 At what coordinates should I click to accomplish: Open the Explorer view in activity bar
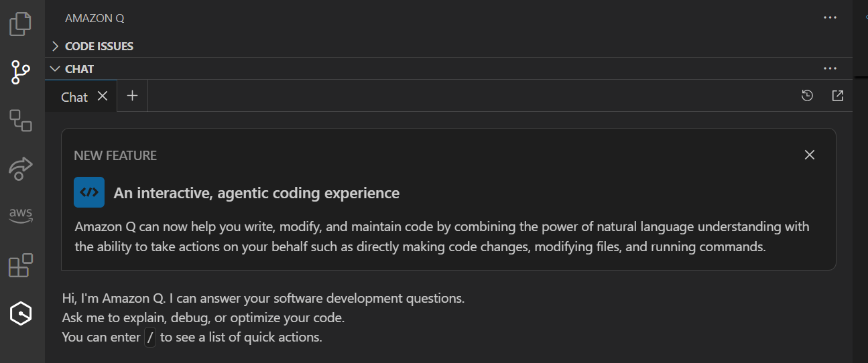click(x=21, y=24)
